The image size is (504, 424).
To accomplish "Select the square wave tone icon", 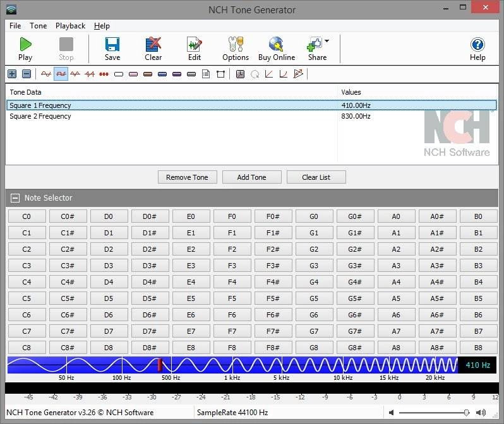I will [x=61, y=74].
